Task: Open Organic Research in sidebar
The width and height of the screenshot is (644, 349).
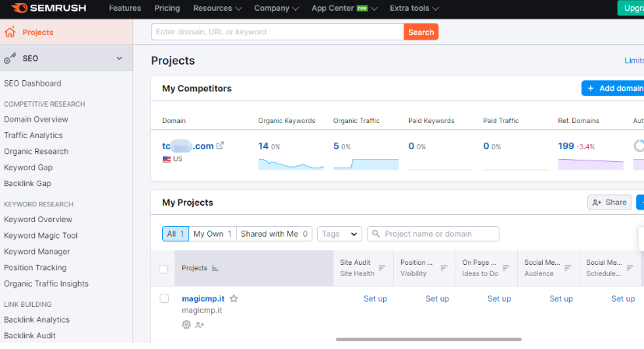Action: click(36, 151)
